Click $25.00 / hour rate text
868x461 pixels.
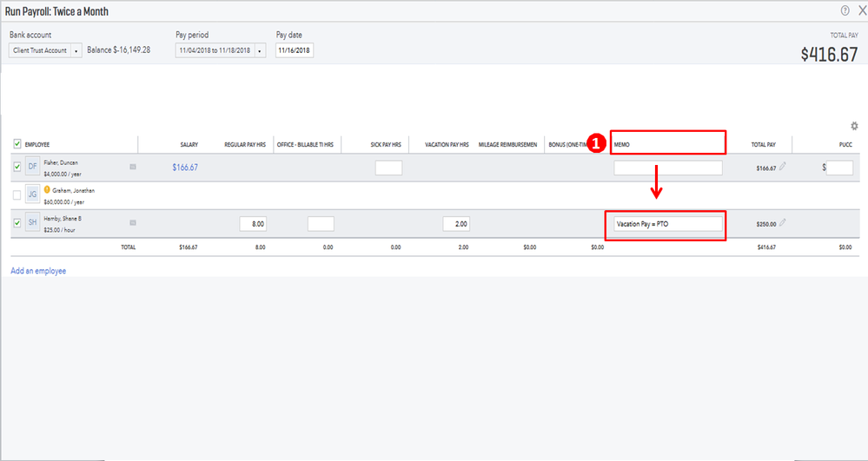click(59, 230)
